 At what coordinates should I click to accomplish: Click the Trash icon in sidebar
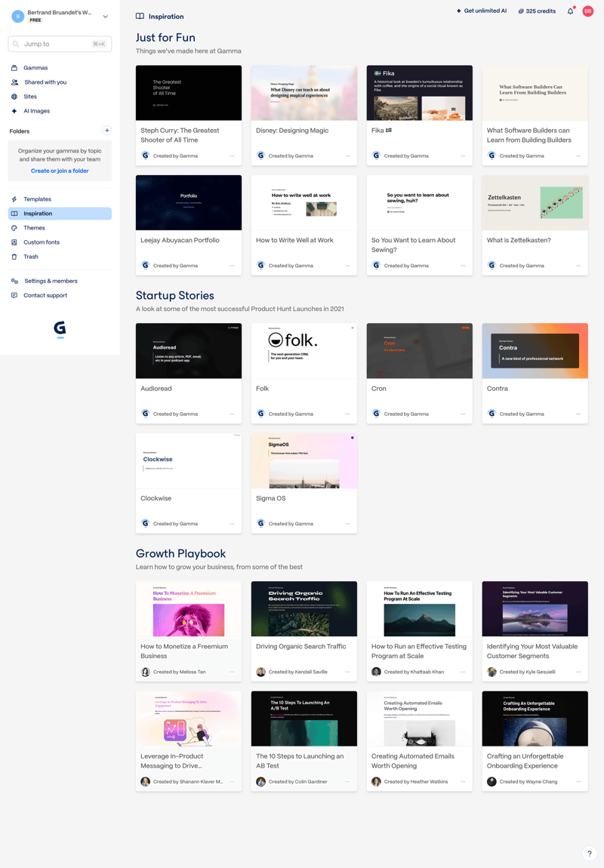pos(14,257)
